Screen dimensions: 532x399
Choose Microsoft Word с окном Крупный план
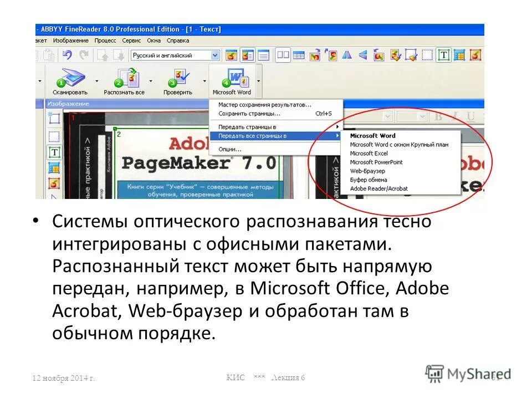[399, 145]
